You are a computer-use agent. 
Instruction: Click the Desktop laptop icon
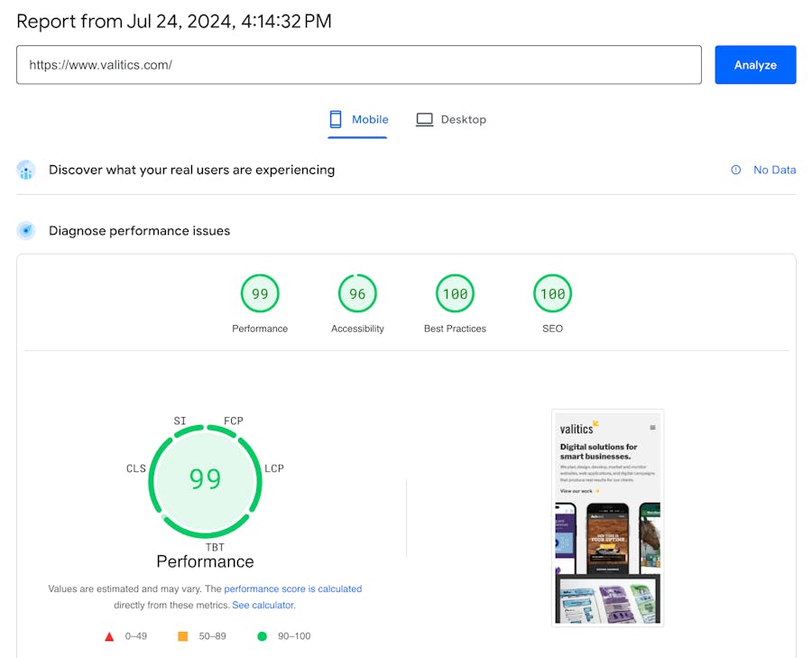[424, 119]
